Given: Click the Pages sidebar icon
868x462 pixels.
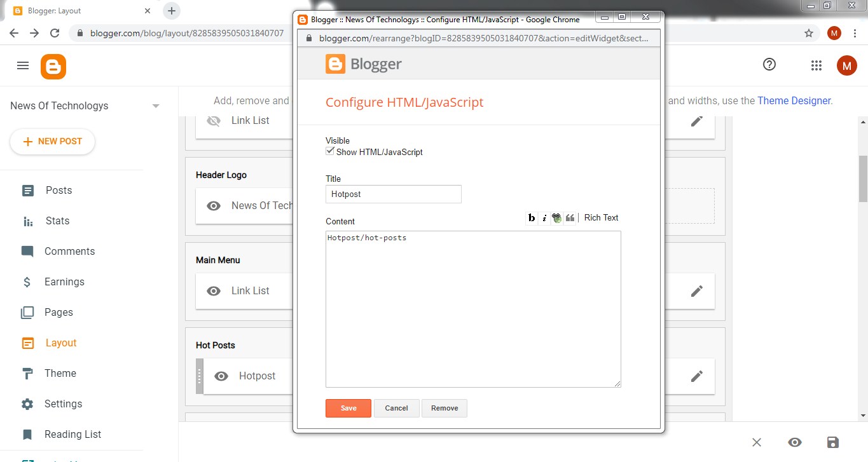Looking at the screenshot, I should [x=27, y=313].
